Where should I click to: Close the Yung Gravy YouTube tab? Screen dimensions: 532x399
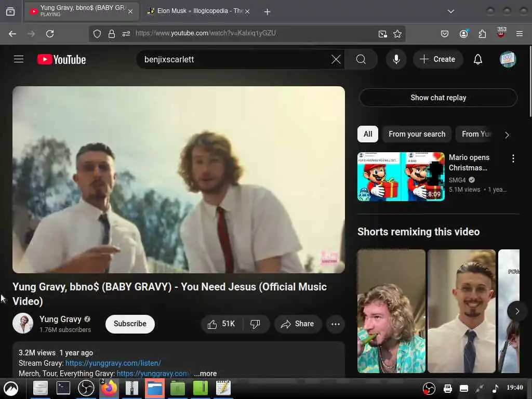point(130,11)
